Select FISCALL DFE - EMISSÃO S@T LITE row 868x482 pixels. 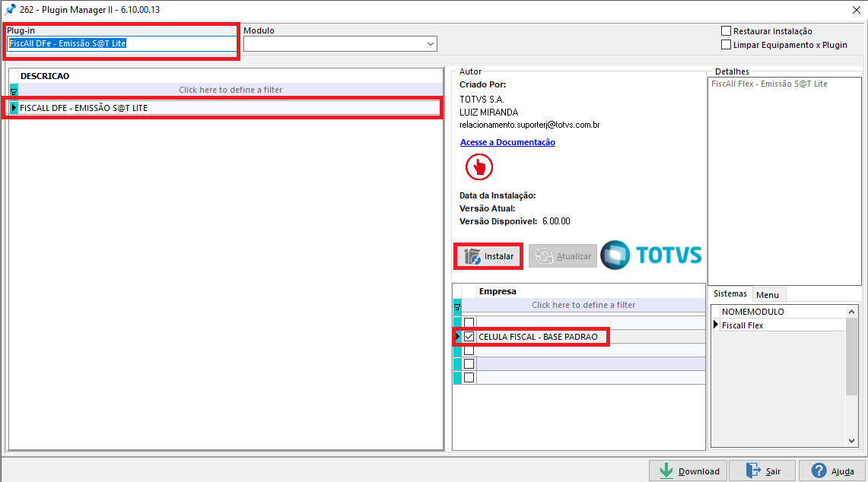click(229, 108)
